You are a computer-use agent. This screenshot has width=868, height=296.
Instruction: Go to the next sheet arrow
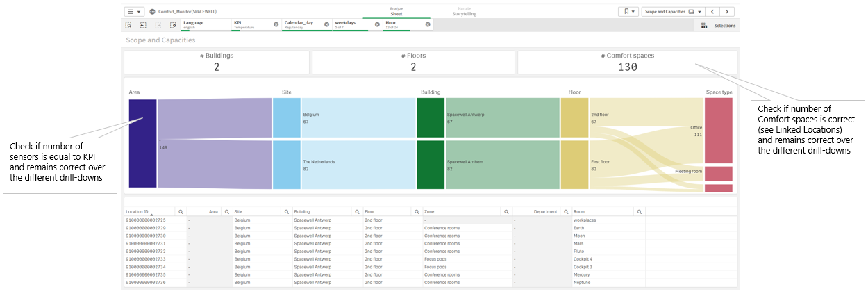727,12
